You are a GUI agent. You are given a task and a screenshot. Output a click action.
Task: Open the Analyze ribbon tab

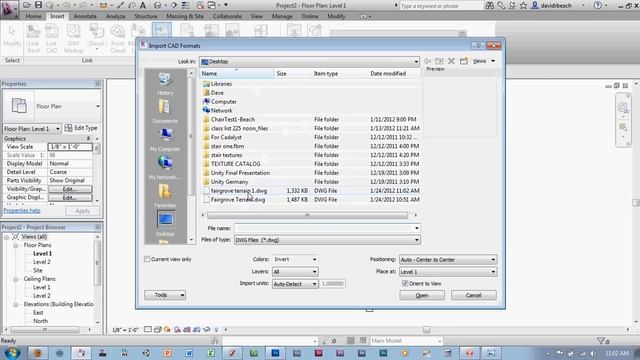point(116,16)
